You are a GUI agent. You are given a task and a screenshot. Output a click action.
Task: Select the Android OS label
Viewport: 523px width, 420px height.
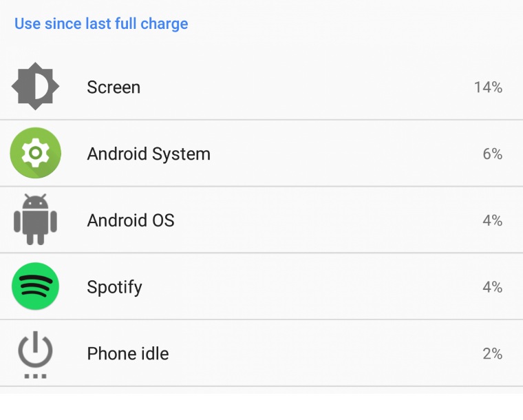point(131,220)
